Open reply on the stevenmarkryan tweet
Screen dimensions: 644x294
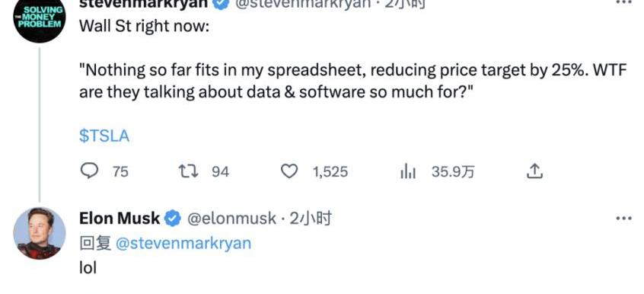(89, 171)
